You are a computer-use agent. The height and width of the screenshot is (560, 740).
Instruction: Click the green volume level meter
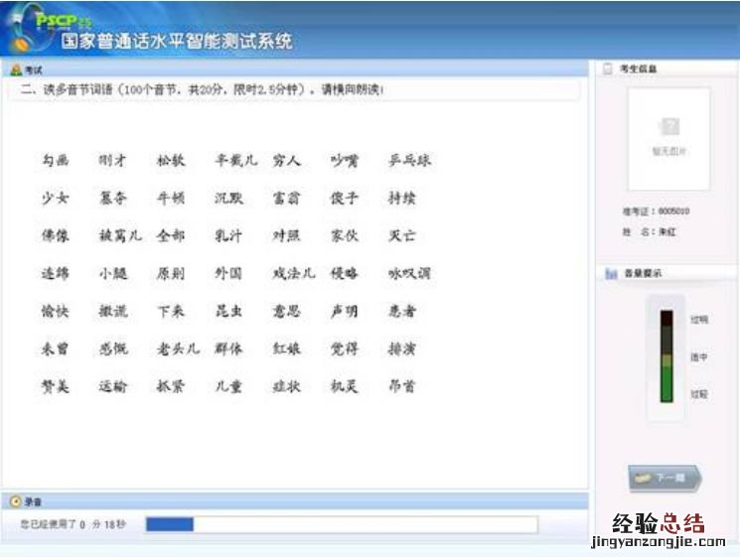[x=666, y=355]
